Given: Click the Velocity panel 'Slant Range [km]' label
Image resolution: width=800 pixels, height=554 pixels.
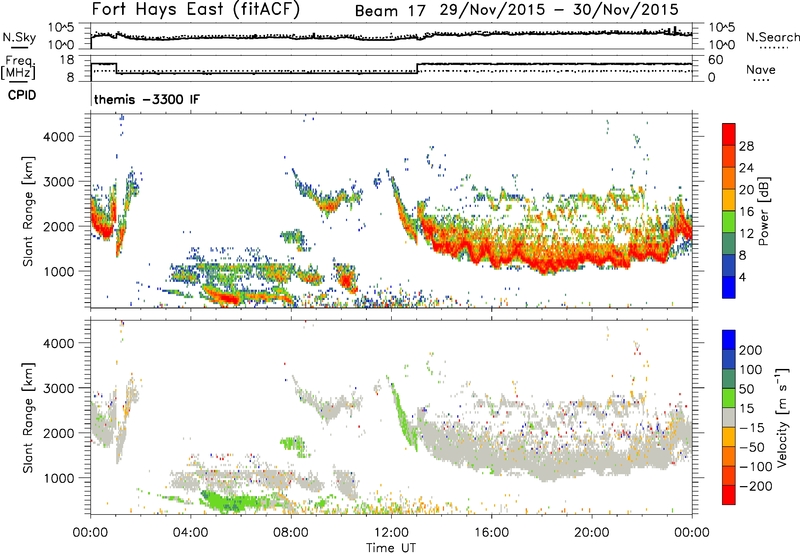Looking at the screenshot, I should point(28,417).
